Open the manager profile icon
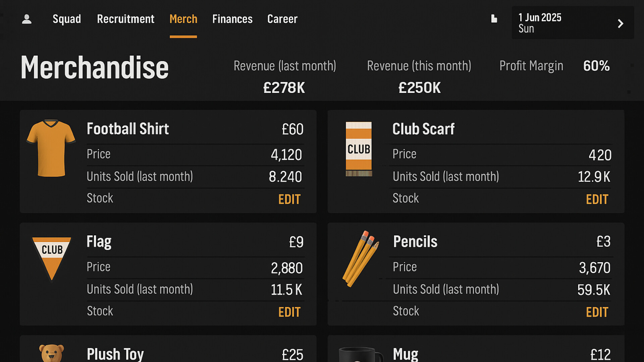This screenshot has height=362, width=644. click(x=27, y=19)
